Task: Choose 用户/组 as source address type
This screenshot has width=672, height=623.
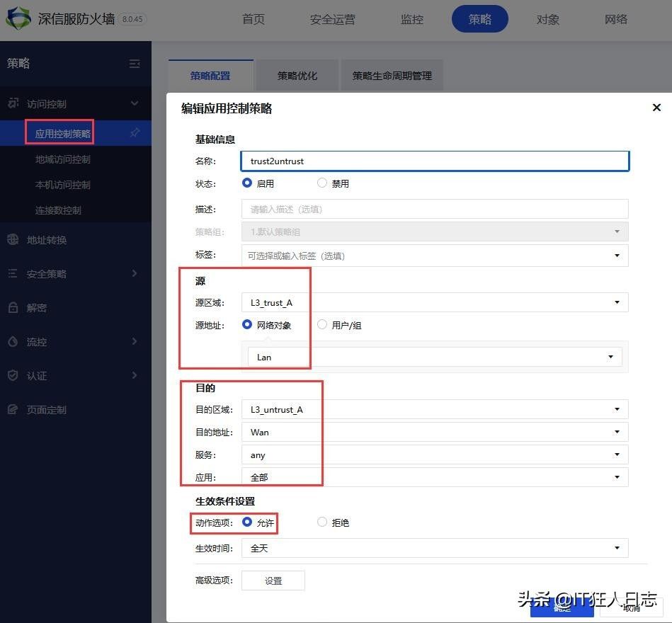Action: coord(322,324)
